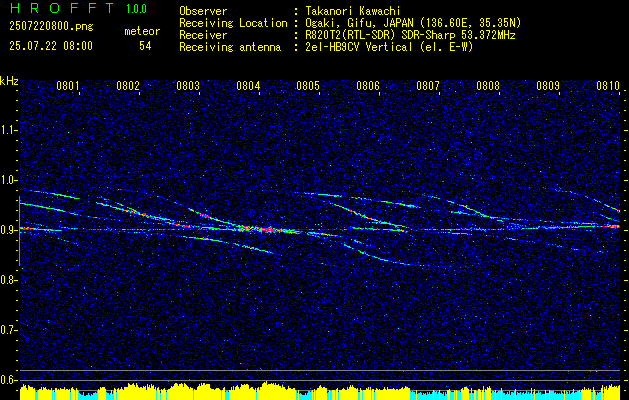Viewport: 629px width, 400px height.
Task: Click the Receiving antenna label
Action: pos(230,47)
